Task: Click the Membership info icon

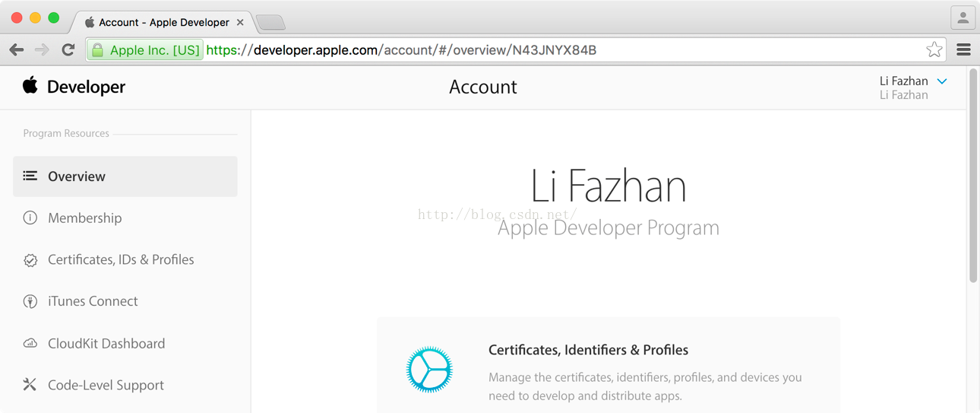Action: click(x=30, y=218)
